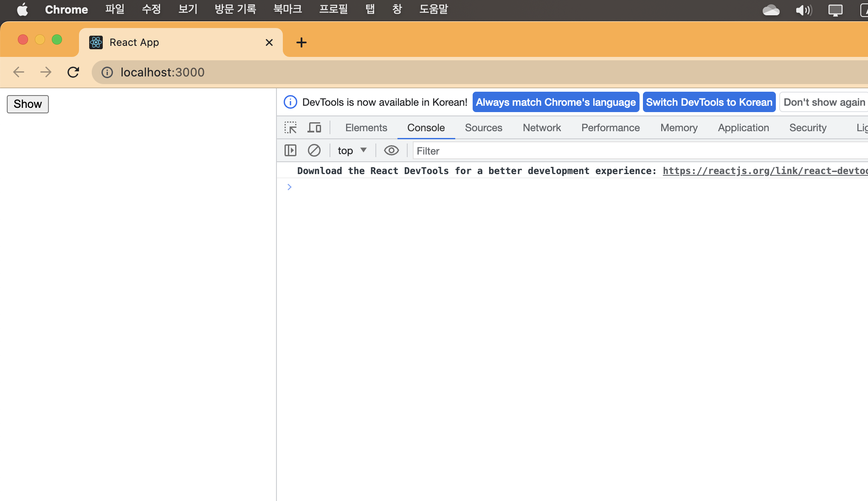Expand the console prompt chevron
Image resolution: width=868 pixels, height=501 pixels.
289,187
